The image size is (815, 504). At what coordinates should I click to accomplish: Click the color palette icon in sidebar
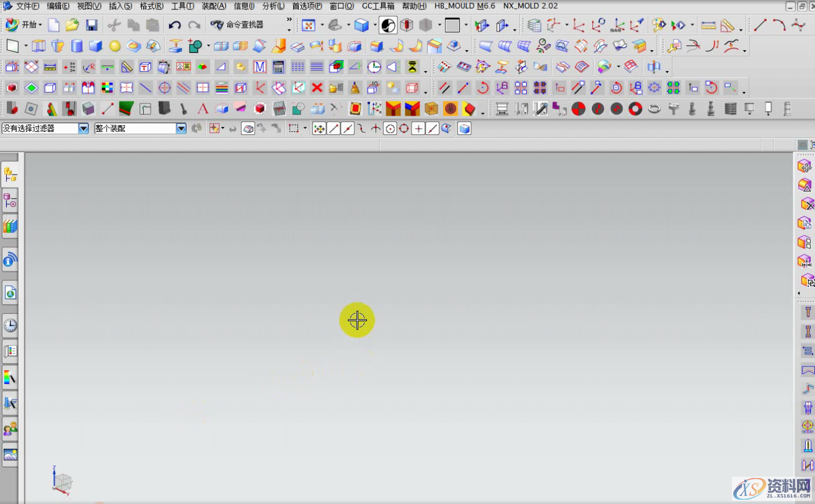coord(10,377)
